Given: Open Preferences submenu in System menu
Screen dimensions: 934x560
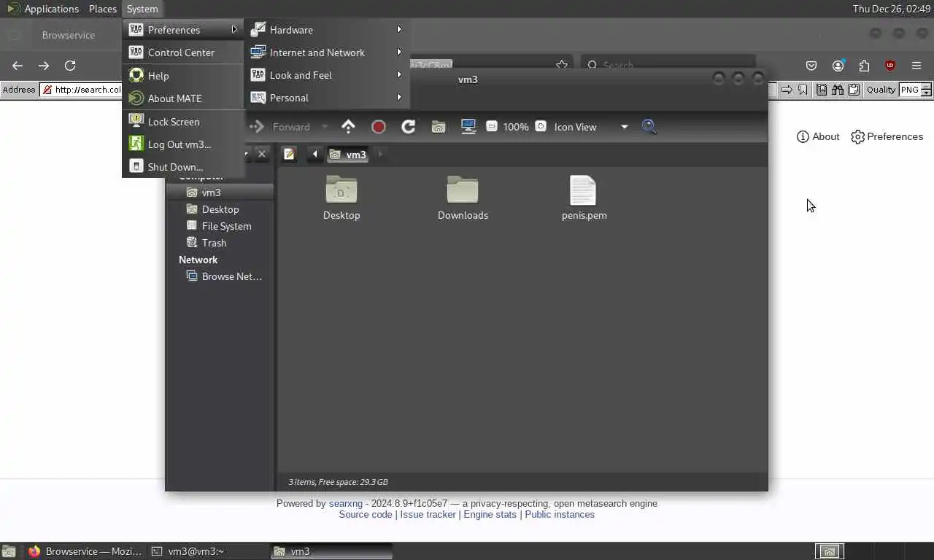Looking at the screenshot, I should [183, 30].
